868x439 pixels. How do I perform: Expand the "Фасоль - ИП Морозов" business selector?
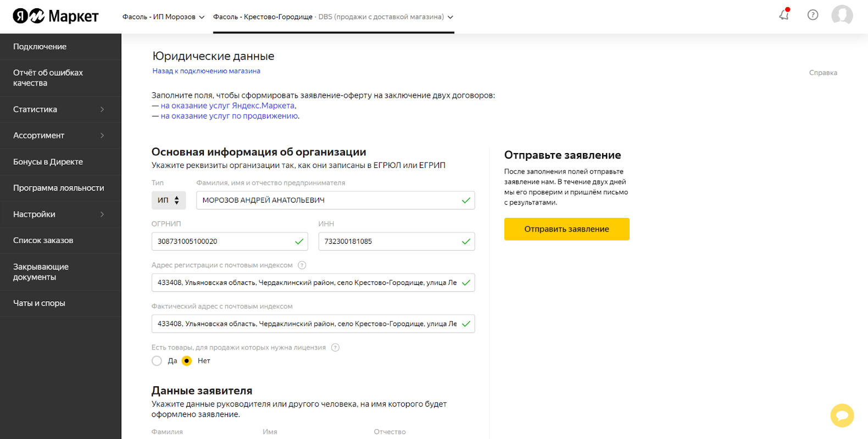click(163, 17)
